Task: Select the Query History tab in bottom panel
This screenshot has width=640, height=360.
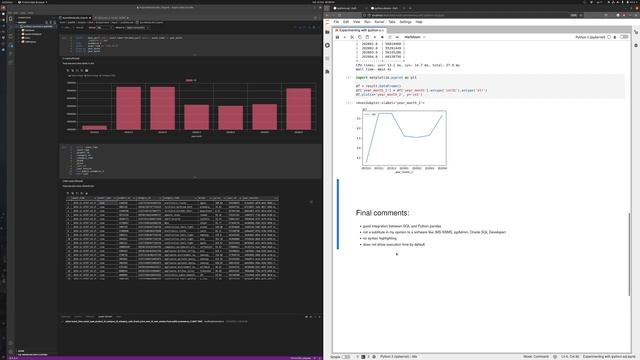Action: [x=105, y=317]
